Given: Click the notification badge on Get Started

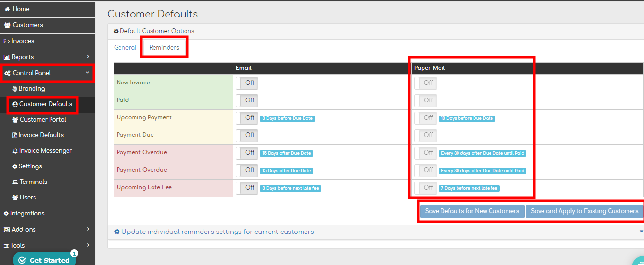Looking at the screenshot, I should click(x=74, y=253).
